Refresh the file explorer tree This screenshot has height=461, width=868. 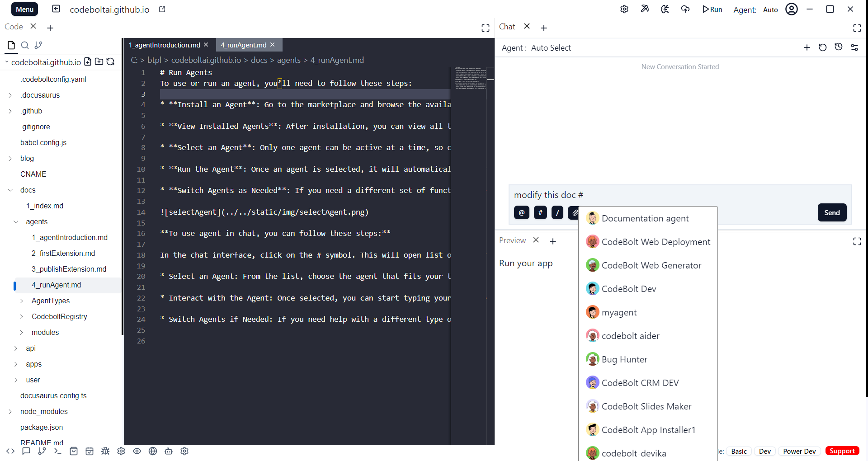pos(110,61)
